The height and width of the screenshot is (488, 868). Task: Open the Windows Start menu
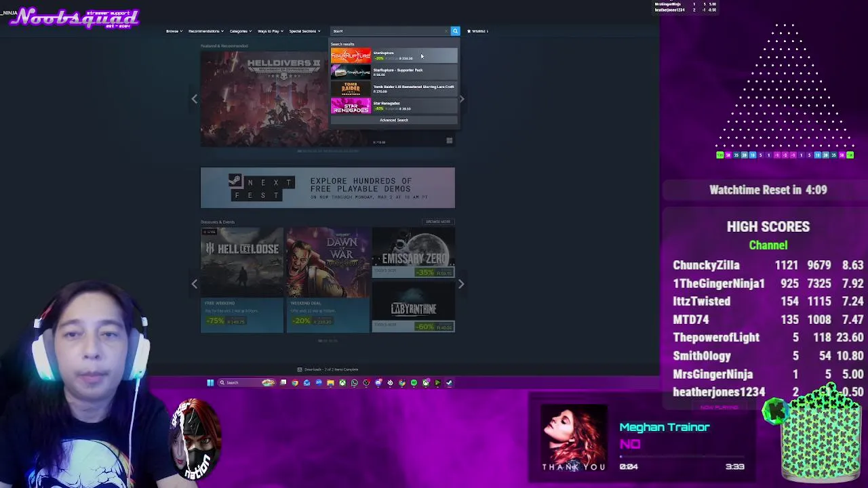[210, 383]
